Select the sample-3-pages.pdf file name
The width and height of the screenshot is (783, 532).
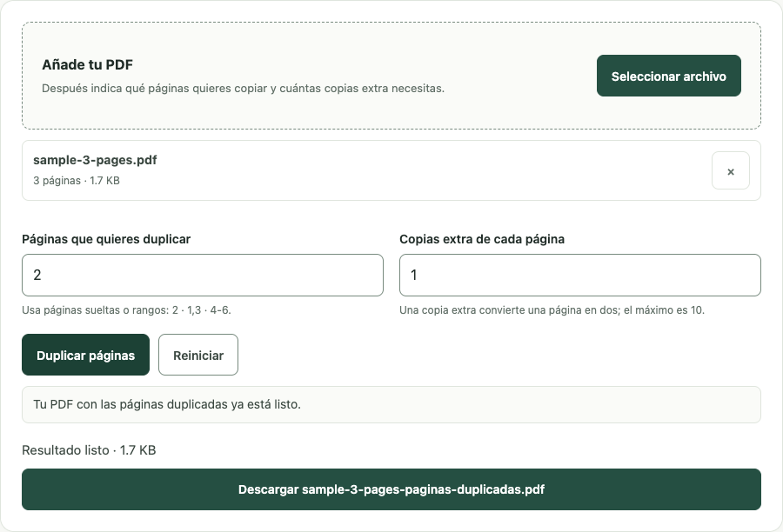point(95,160)
